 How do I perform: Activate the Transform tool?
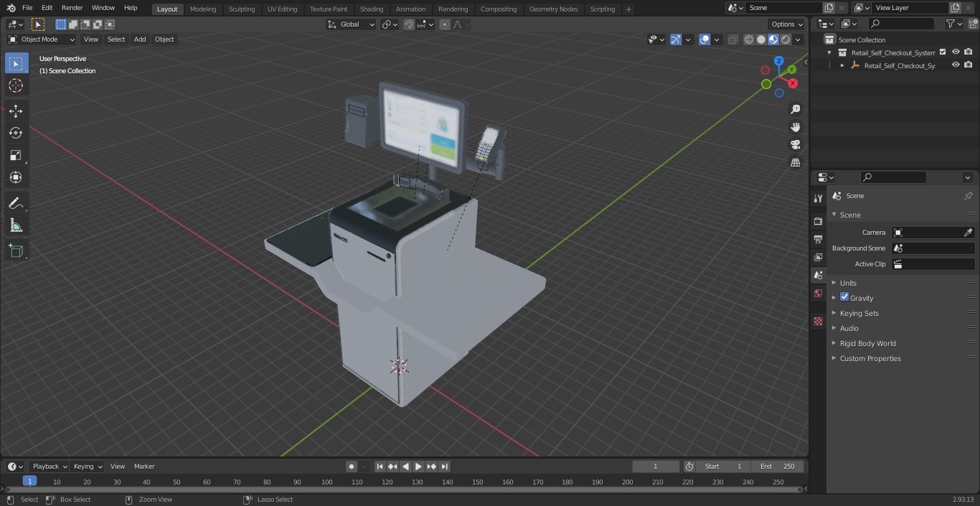tap(16, 177)
